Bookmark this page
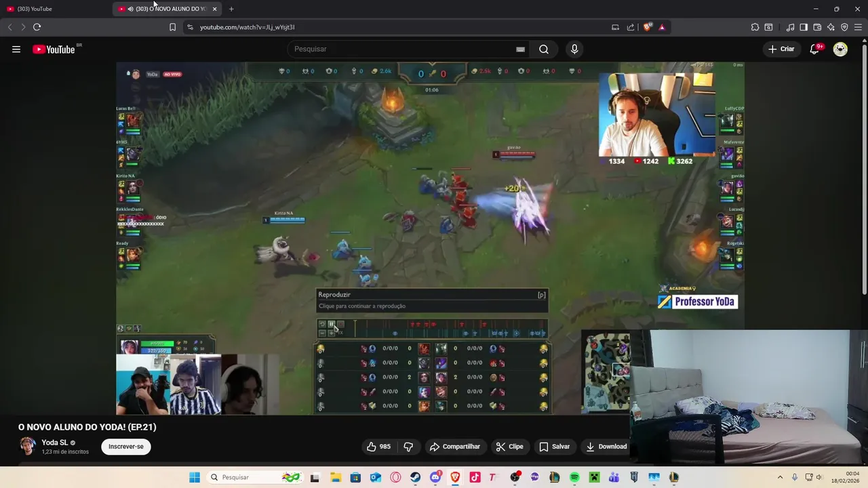 coord(172,27)
